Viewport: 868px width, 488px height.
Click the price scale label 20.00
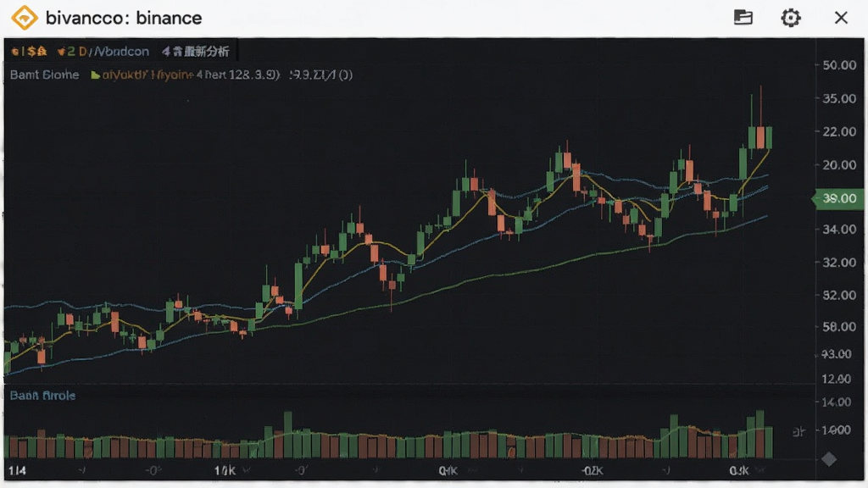click(839, 165)
